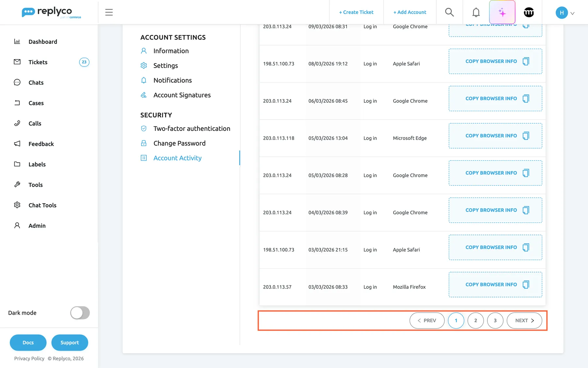
Task: Click the Tools wrench icon
Action: click(x=17, y=184)
